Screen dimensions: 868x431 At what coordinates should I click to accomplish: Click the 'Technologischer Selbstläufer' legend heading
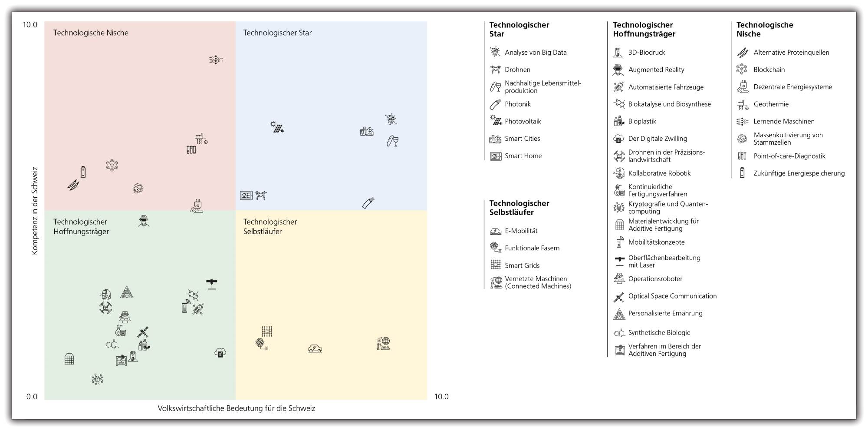(x=519, y=208)
